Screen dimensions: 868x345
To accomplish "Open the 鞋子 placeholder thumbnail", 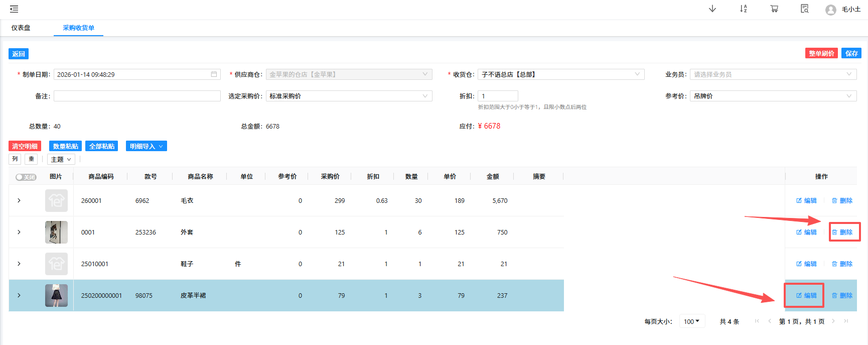I will (56, 264).
